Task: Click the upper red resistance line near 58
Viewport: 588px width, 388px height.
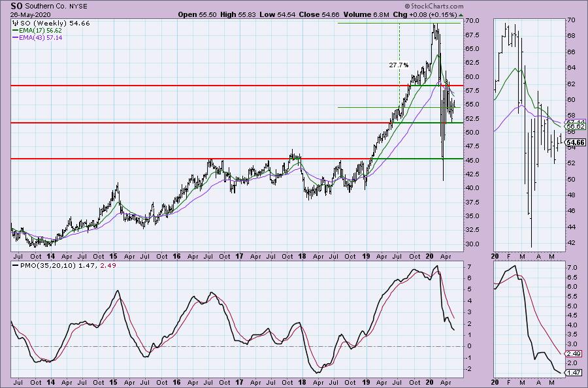Action: (196, 86)
